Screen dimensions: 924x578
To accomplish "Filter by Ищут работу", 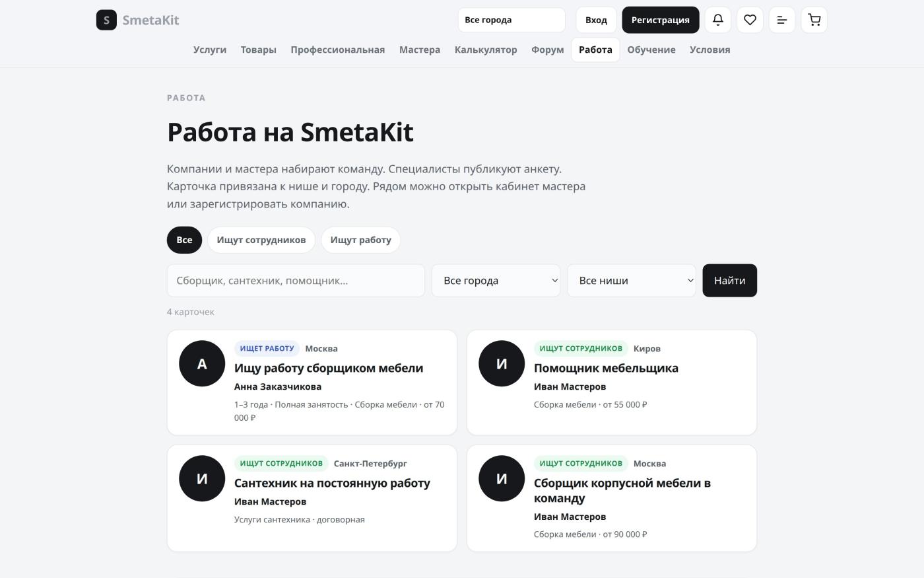I will [x=360, y=240].
